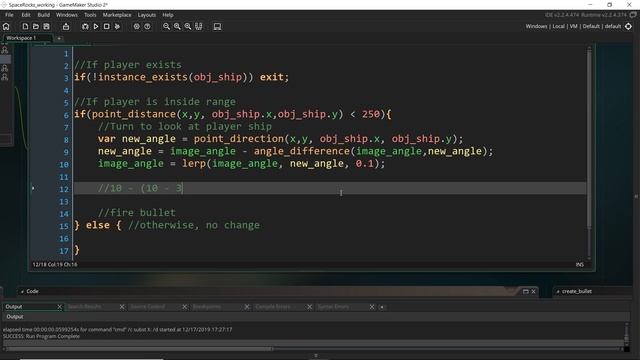Close the Compile Errors tab
The height and width of the screenshot is (360, 640).
pos(309,307)
